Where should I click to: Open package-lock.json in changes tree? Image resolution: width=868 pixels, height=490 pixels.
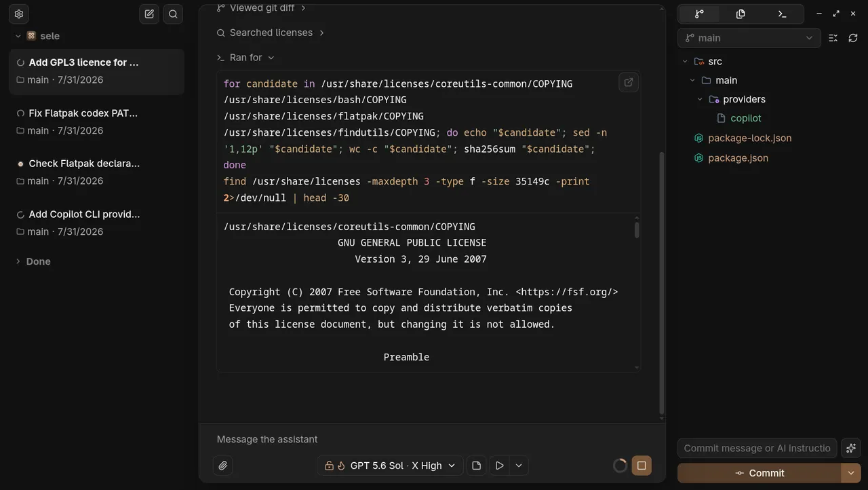(x=749, y=138)
